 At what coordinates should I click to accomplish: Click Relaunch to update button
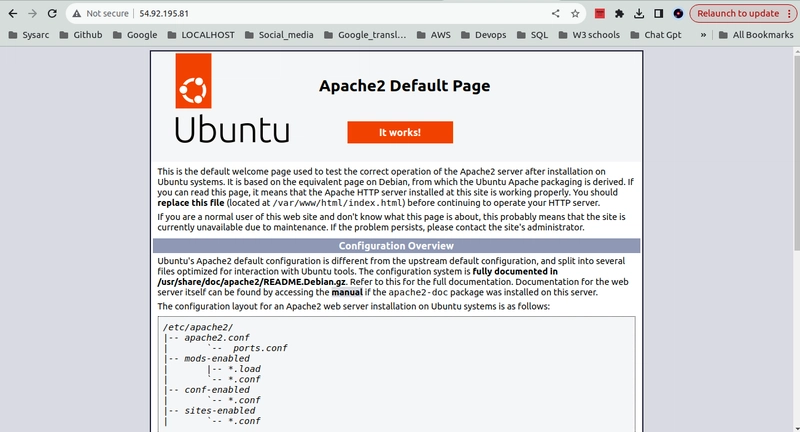pos(738,14)
